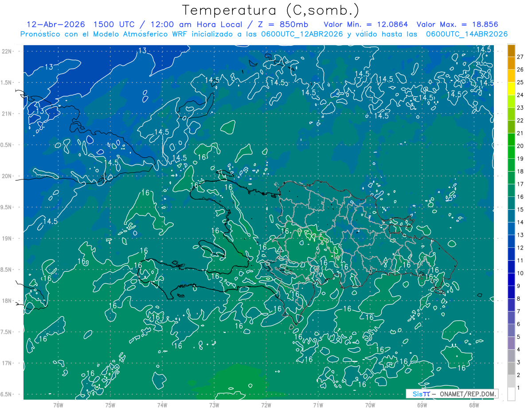The image size is (532, 411).
Task: Click the orange swatch beside legend value 27
Action: tap(511, 51)
